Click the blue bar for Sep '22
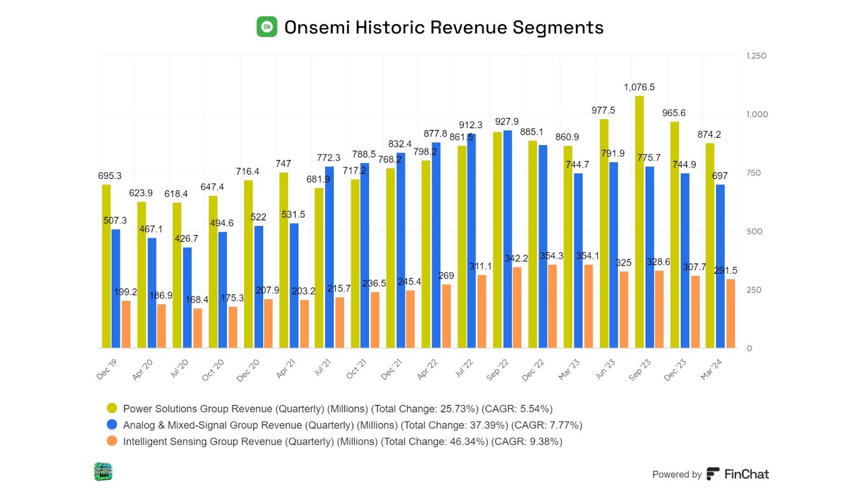The height and width of the screenshot is (488, 868). pyautogui.click(x=507, y=239)
